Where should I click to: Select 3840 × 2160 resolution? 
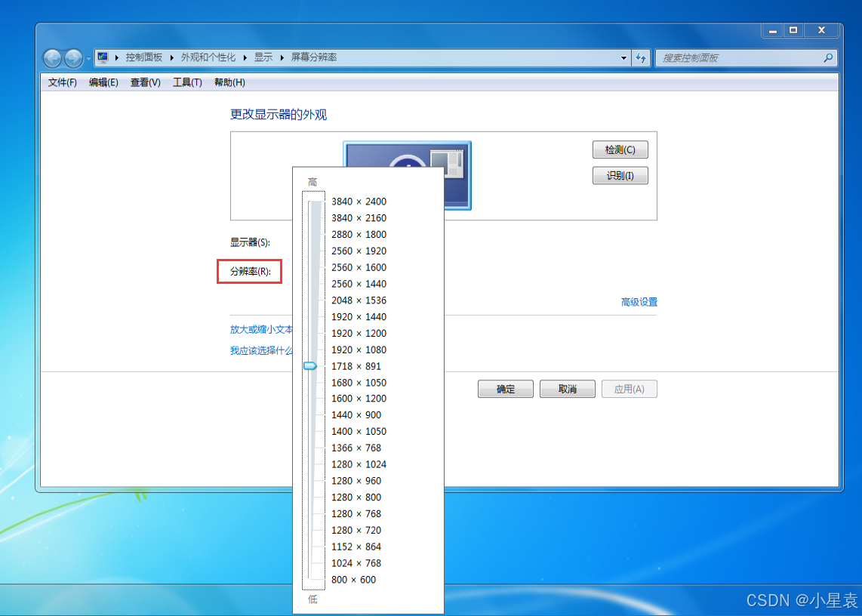(x=359, y=218)
